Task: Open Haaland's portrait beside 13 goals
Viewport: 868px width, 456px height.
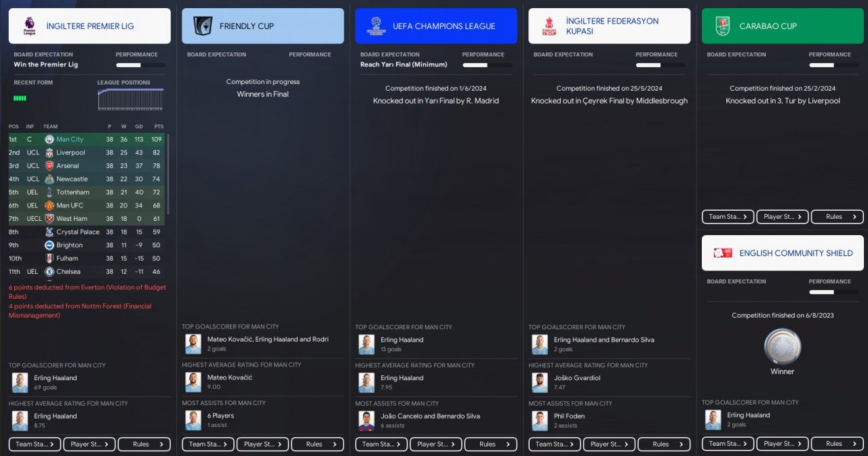Action: pos(367,344)
